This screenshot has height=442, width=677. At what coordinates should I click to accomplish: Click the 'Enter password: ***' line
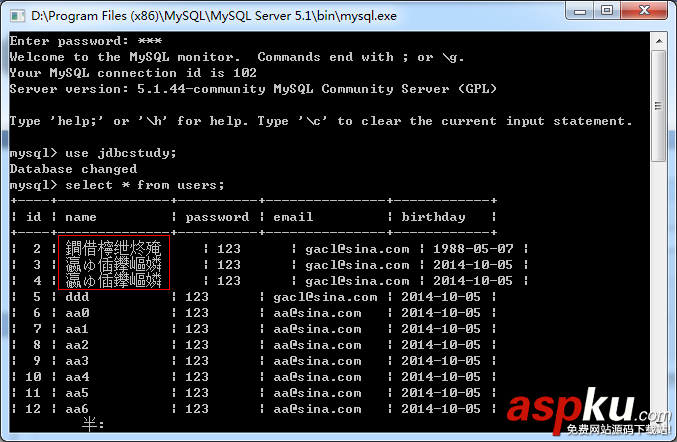(x=85, y=41)
